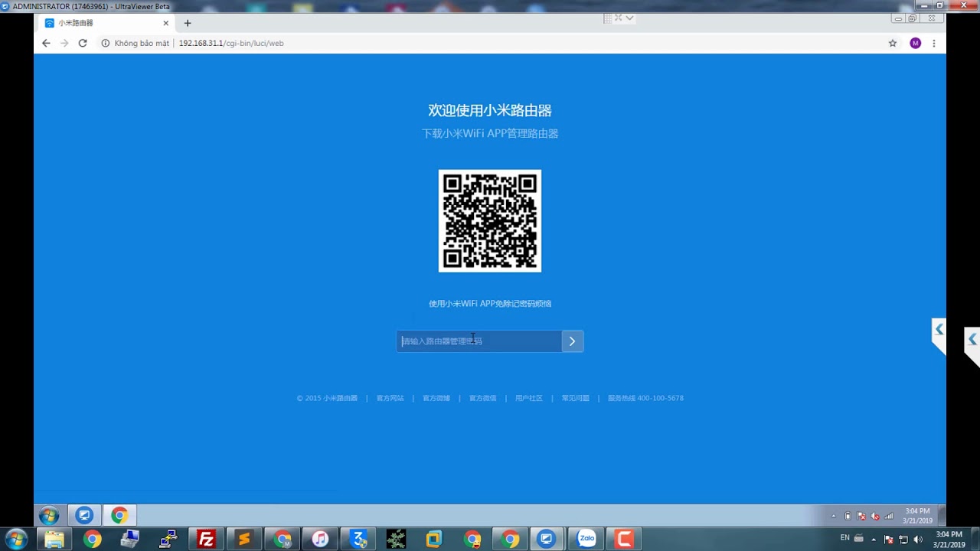The image size is (980, 551).
Task: Click the router admin password field
Action: point(479,341)
